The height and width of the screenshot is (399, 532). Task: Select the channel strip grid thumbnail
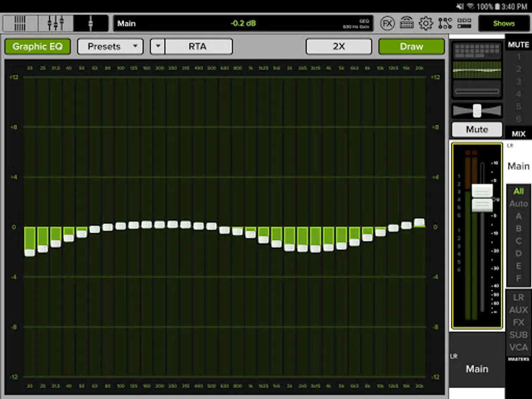click(477, 51)
